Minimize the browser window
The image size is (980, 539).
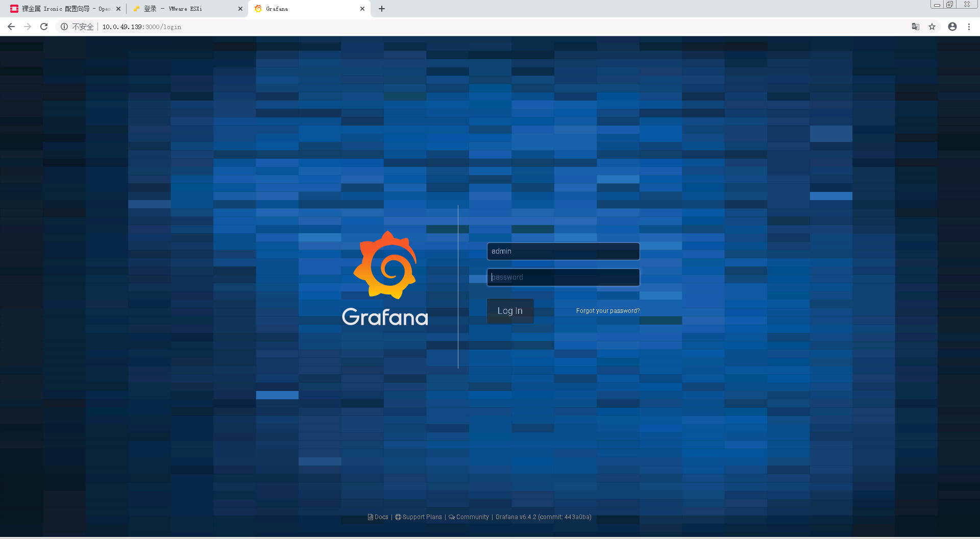coord(937,5)
